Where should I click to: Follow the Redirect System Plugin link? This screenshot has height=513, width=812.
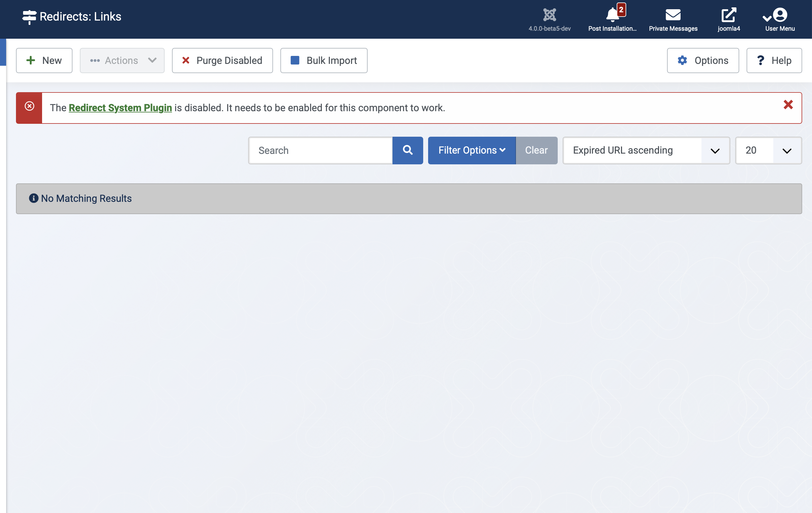[x=120, y=108]
